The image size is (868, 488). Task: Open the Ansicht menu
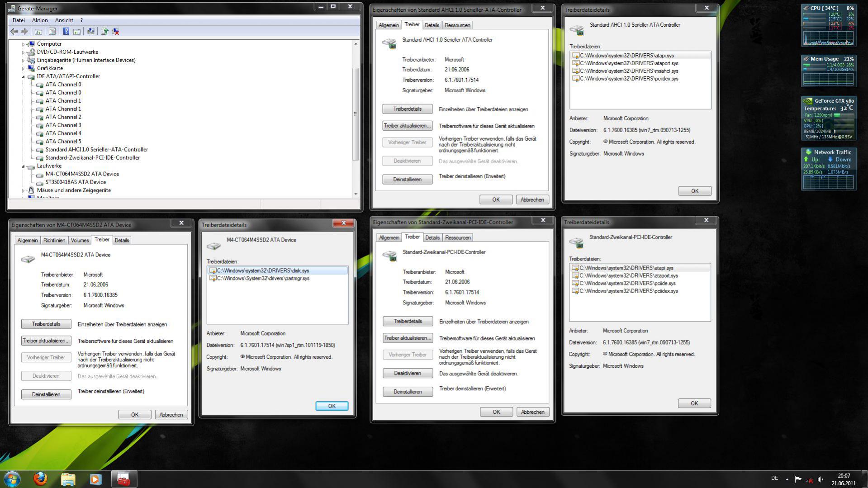click(x=64, y=20)
